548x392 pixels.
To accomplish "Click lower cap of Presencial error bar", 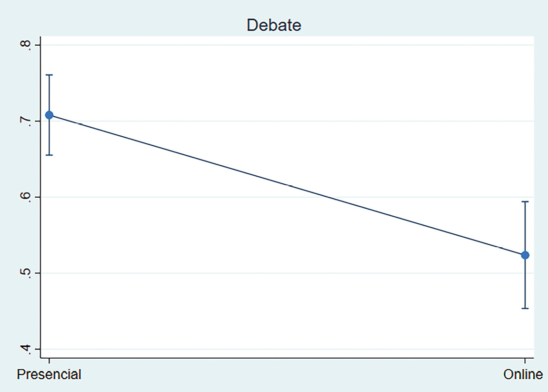I will pyautogui.click(x=49, y=155).
